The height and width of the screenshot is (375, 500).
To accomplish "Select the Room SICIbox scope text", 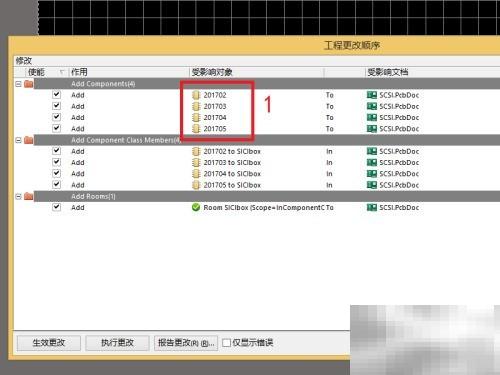I will [x=264, y=207].
